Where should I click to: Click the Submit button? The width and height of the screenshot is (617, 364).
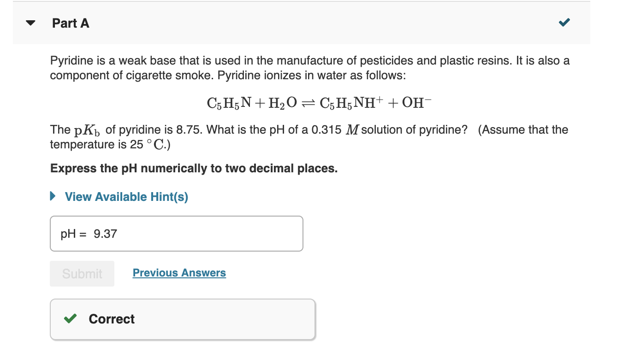82,273
